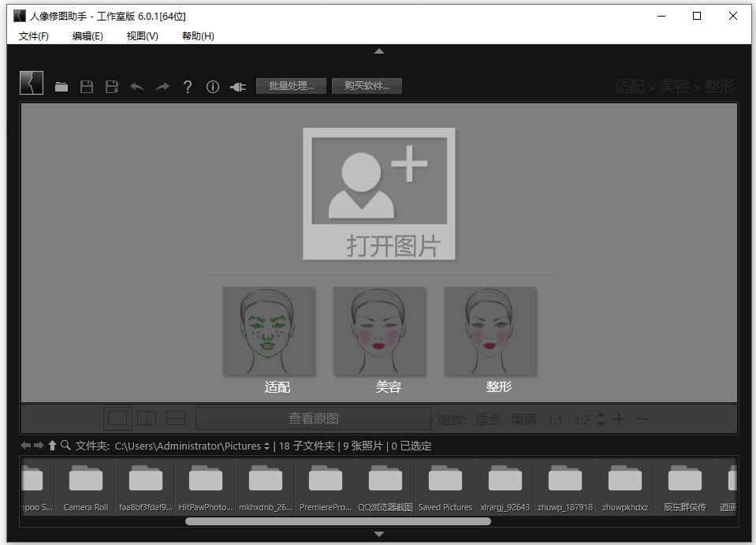The width and height of the screenshot is (756, 545).
Task: Click the 批量处理 button
Action: 291,86
